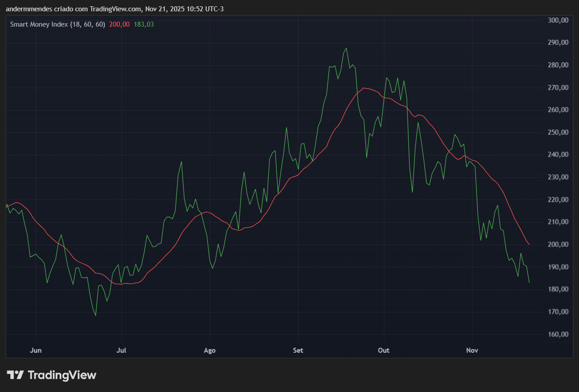579x392 pixels.
Task: Select the green Smart Money Index line
Action: pos(346,47)
